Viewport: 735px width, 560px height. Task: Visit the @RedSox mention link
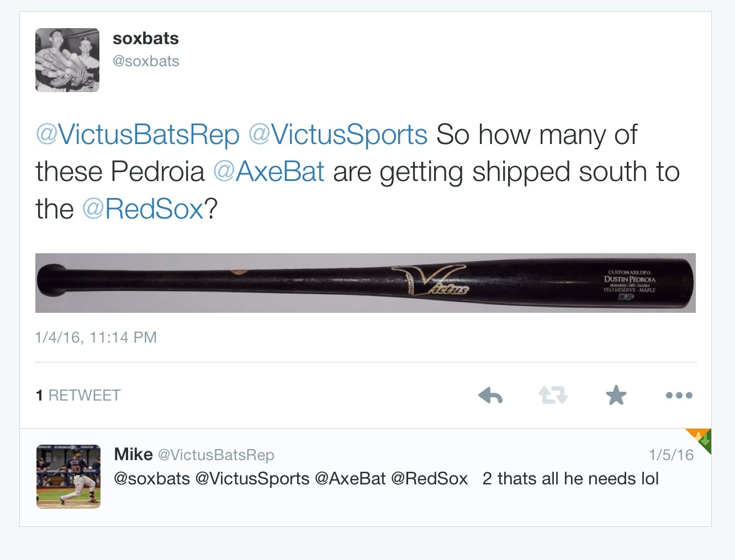(143, 209)
